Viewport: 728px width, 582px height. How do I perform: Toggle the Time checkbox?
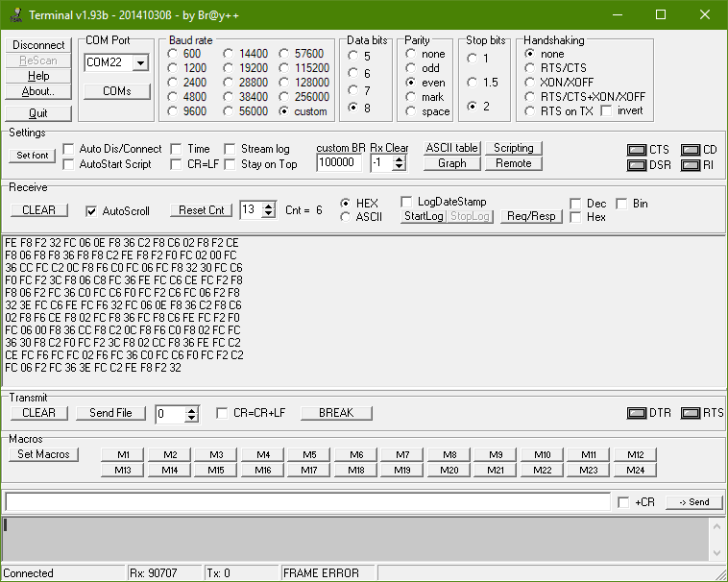[x=176, y=149]
